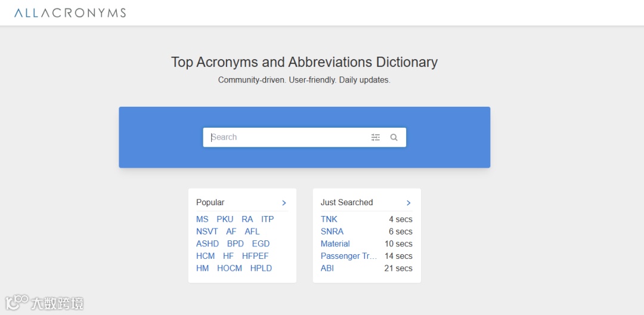
Task: Click the 14 secs timestamp
Action: 398,257
